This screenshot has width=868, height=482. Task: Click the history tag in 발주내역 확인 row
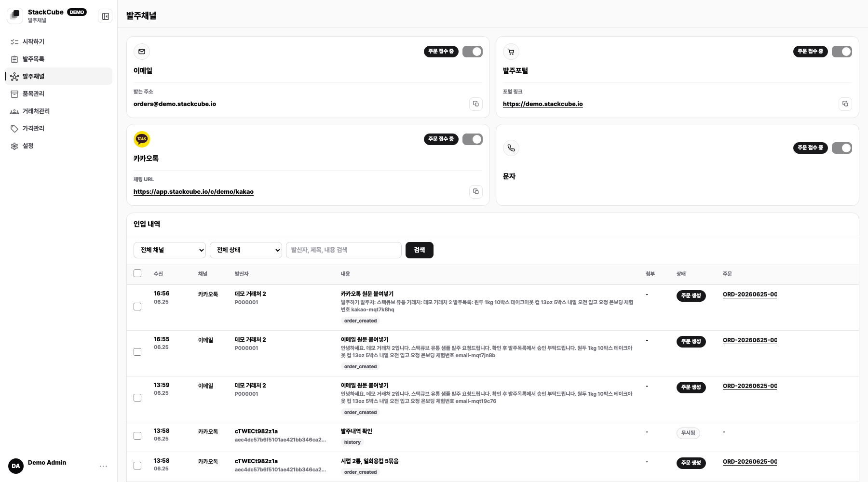(x=353, y=442)
